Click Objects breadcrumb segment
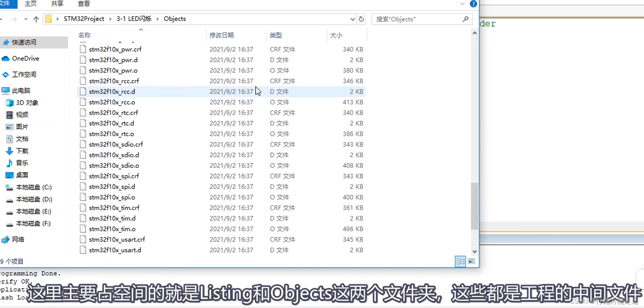 (x=175, y=19)
